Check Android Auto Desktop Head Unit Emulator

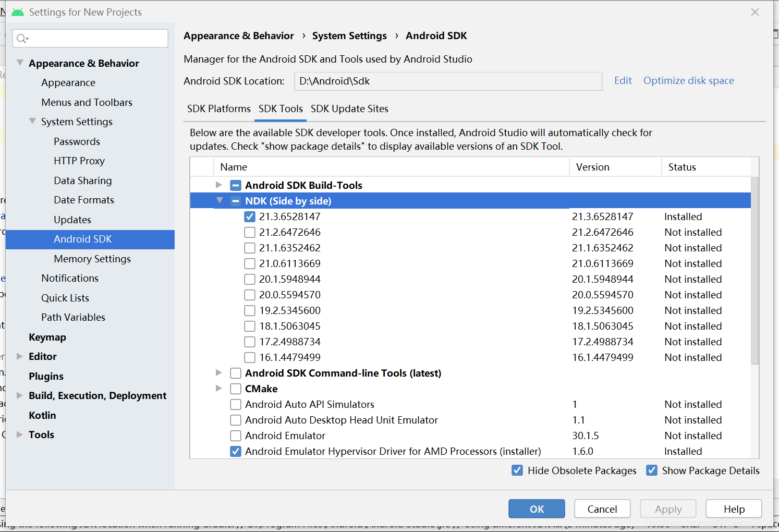(236, 420)
